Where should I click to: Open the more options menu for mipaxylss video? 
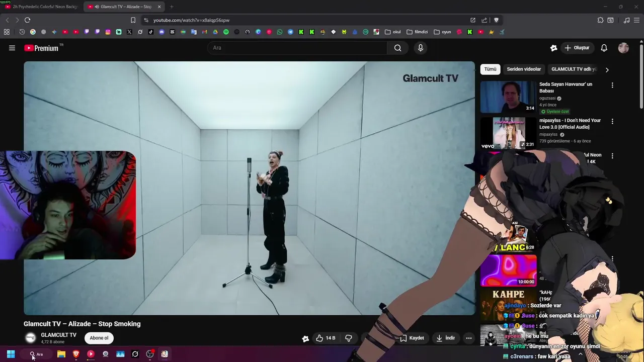(x=612, y=122)
